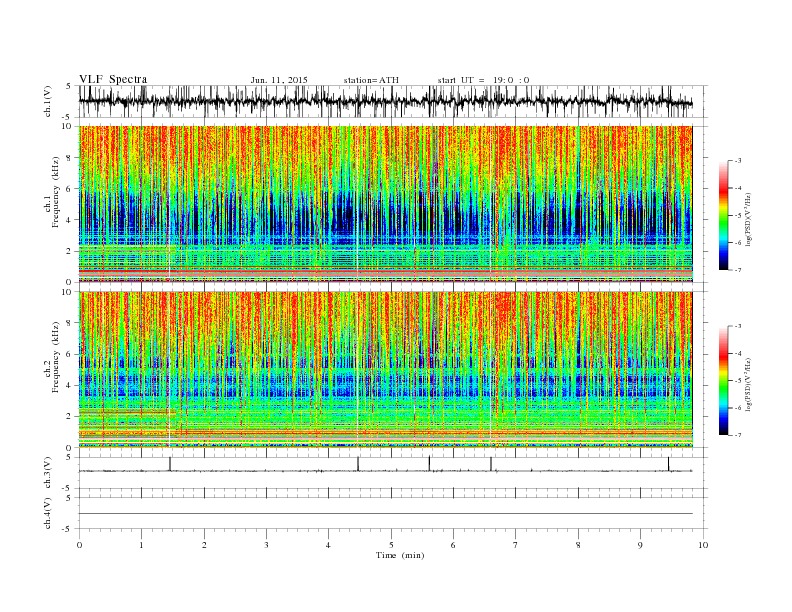Click the start UT = 19:0 :0 text

click(x=483, y=80)
